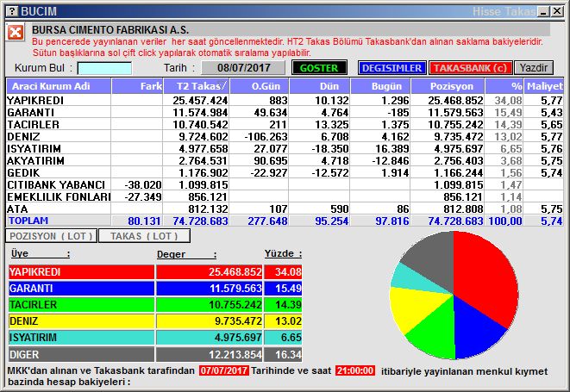Click the GOSTER button
Viewport: 570px width, 392px height.
click(x=319, y=68)
